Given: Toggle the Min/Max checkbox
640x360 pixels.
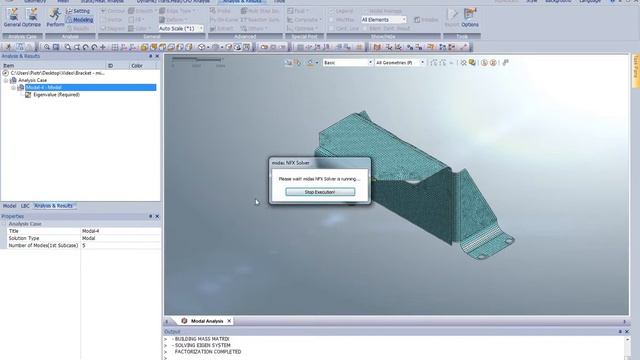Looking at the screenshot, I should 331,20.
